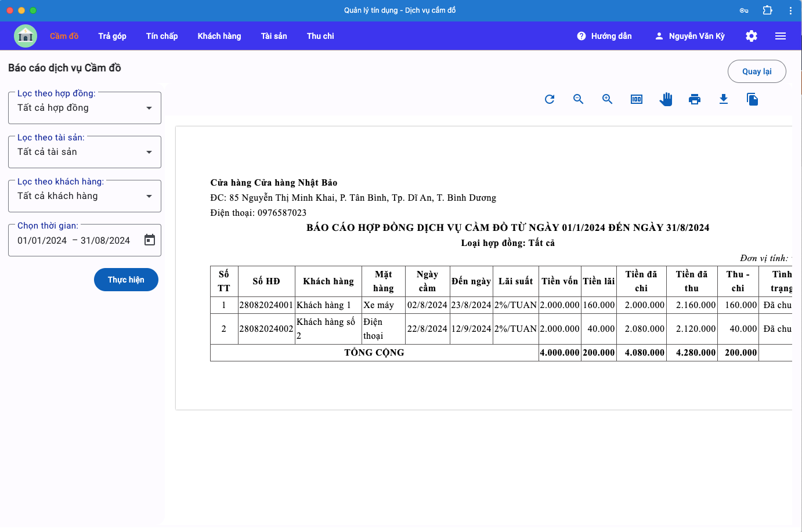802x532 pixels.
Task: Click contract number 28082024001
Action: 266,305
